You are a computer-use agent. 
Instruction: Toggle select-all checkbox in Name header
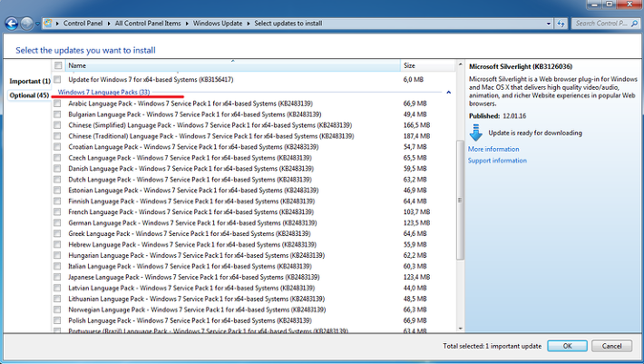58,65
